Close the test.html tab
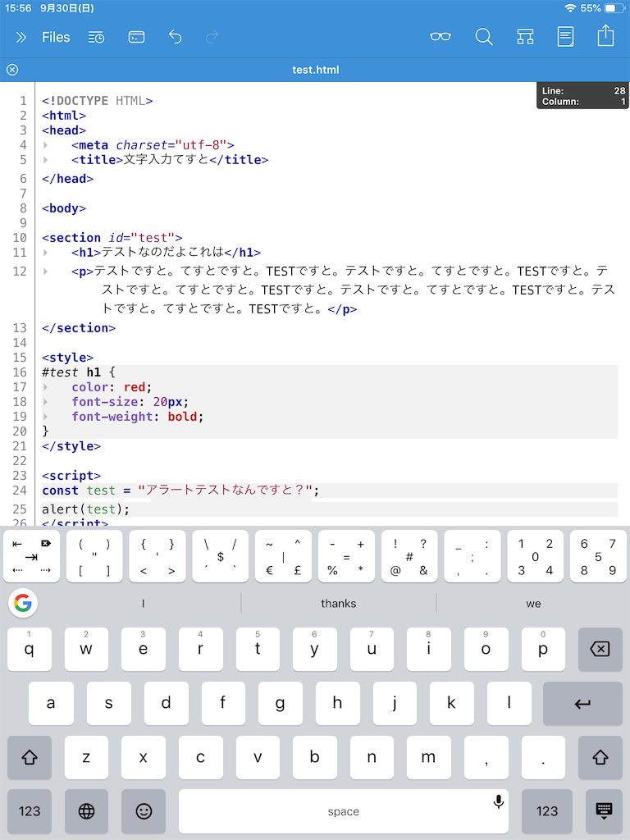Viewport: 630px width, 840px height. click(12, 70)
